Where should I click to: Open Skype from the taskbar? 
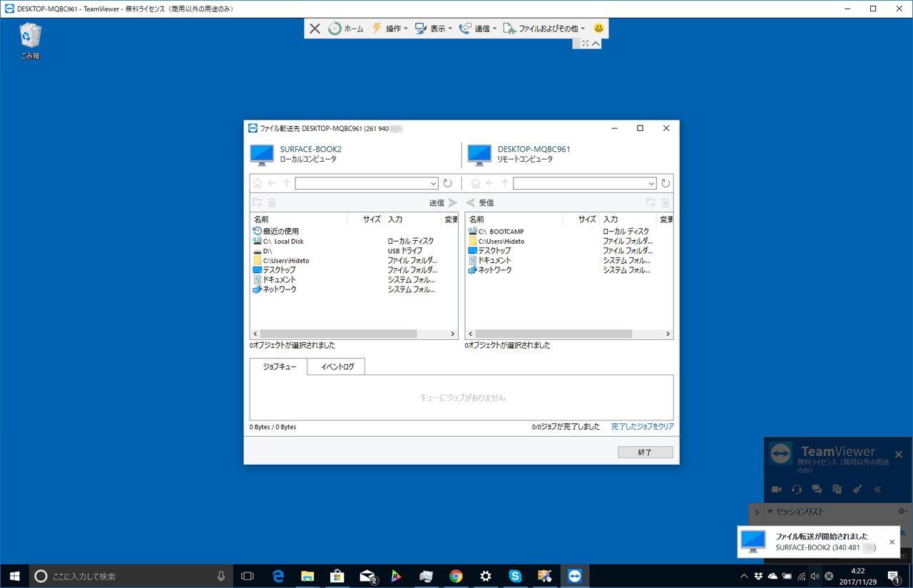click(515, 576)
